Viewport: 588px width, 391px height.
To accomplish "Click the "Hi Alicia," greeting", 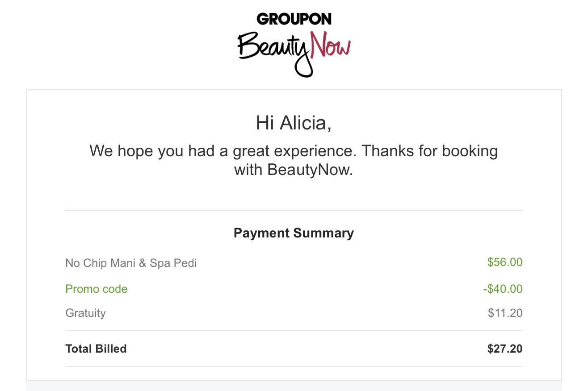I will (x=294, y=123).
